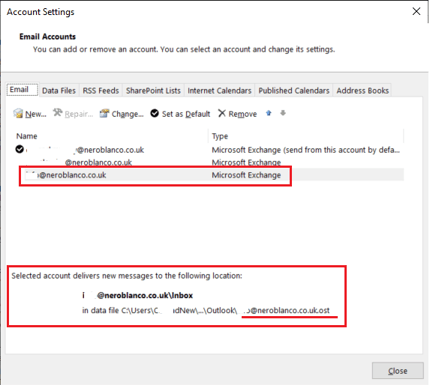Select the second neroblanco.co.uk account row
The width and height of the screenshot is (433, 385).
click(x=209, y=162)
